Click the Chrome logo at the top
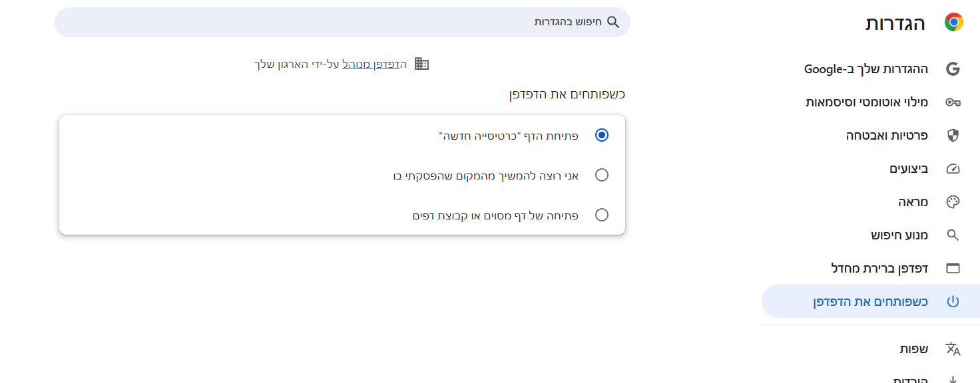This screenshot has height=383, width=980. click(954, 23)
